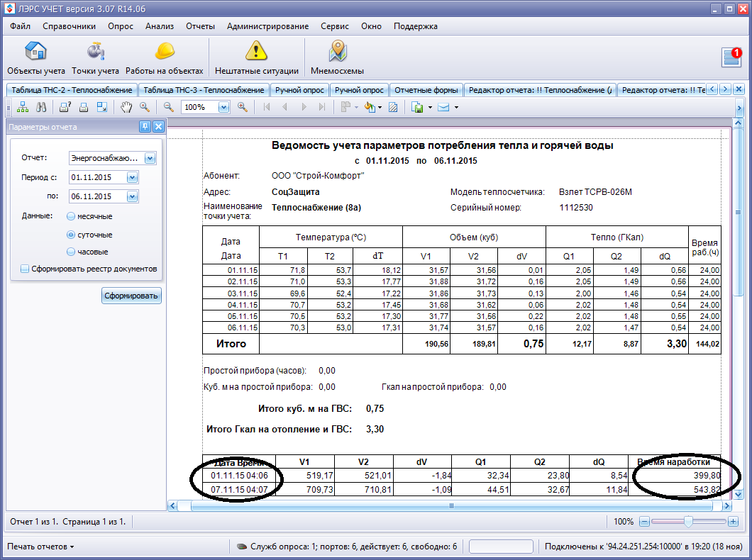This screenshot has width=752, height=560.
Task: Go to next page of the report
Action: pos(304,107)
